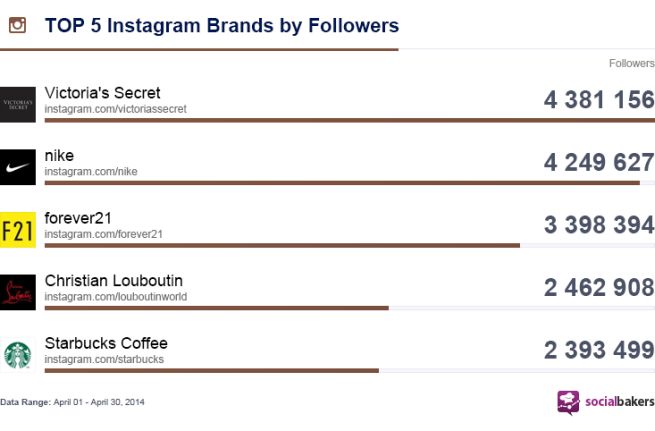Click the socialbakers brand text

(616, 402)
